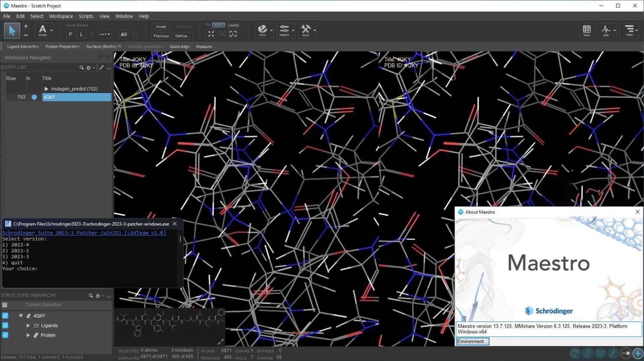
Task: Click the fit-to-screen zoom icon
Action: point(211,34)
